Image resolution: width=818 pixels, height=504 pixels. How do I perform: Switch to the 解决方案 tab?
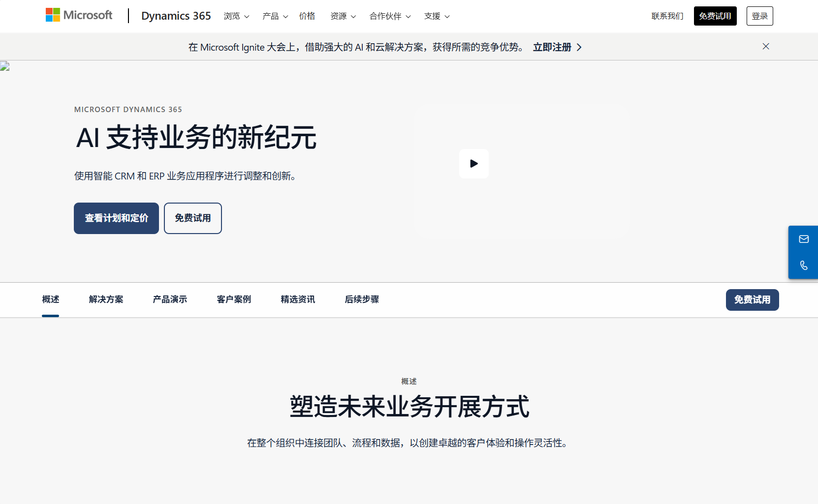(106, 299)
